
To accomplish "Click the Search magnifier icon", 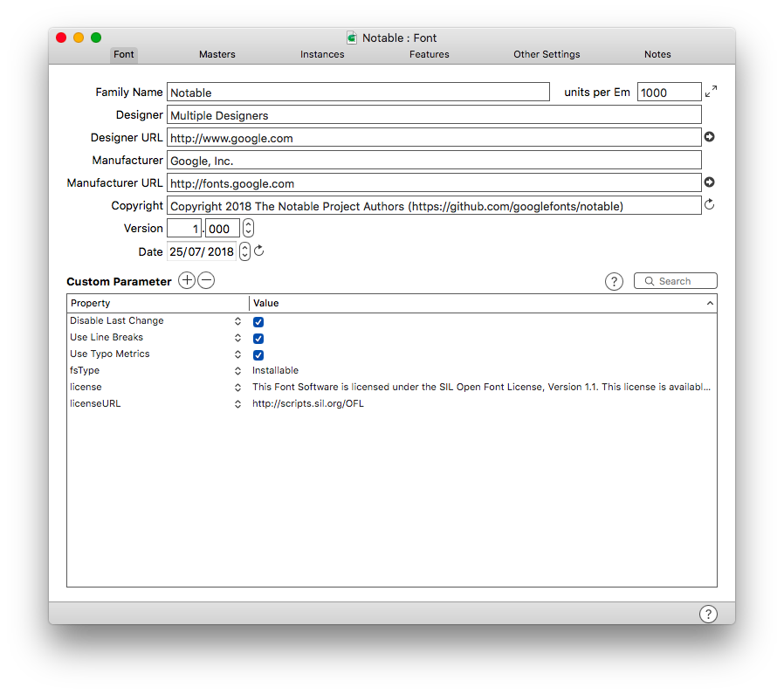I will [x=649, y=281].
